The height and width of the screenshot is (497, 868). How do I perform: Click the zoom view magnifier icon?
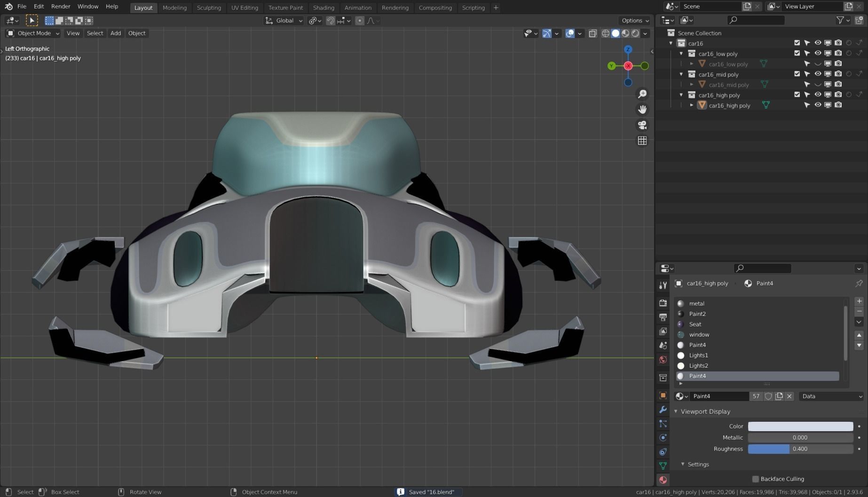pos(642,94)
